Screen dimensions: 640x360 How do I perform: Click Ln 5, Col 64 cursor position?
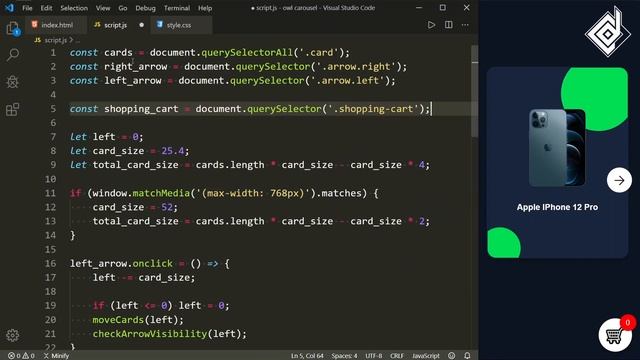[307, 356]
